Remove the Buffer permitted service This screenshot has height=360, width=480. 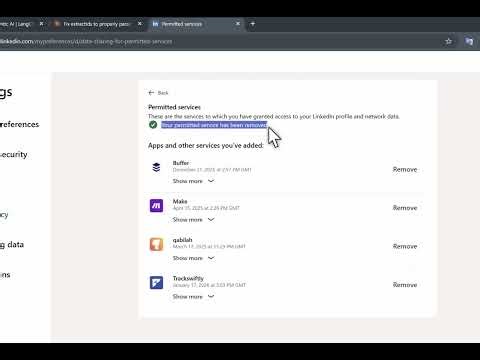405,169
